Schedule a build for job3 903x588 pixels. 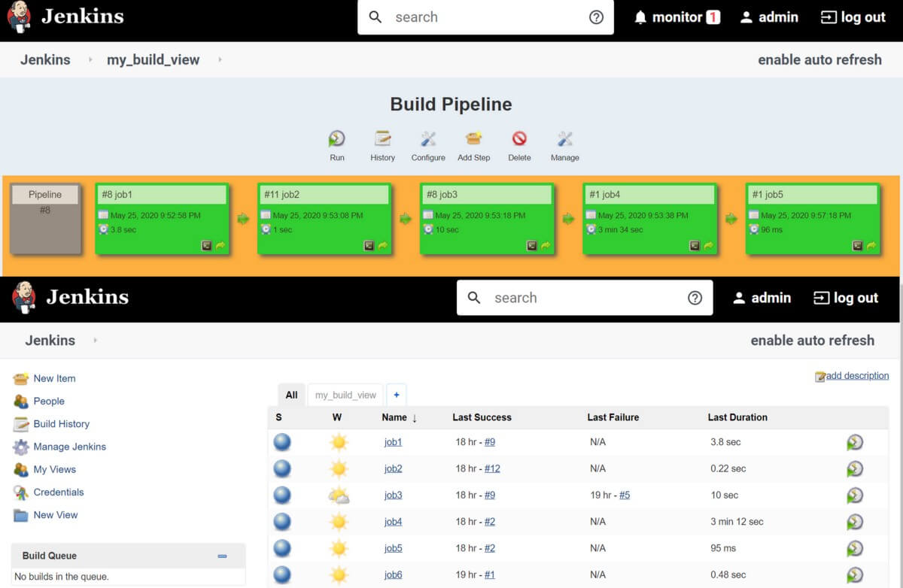854,495
